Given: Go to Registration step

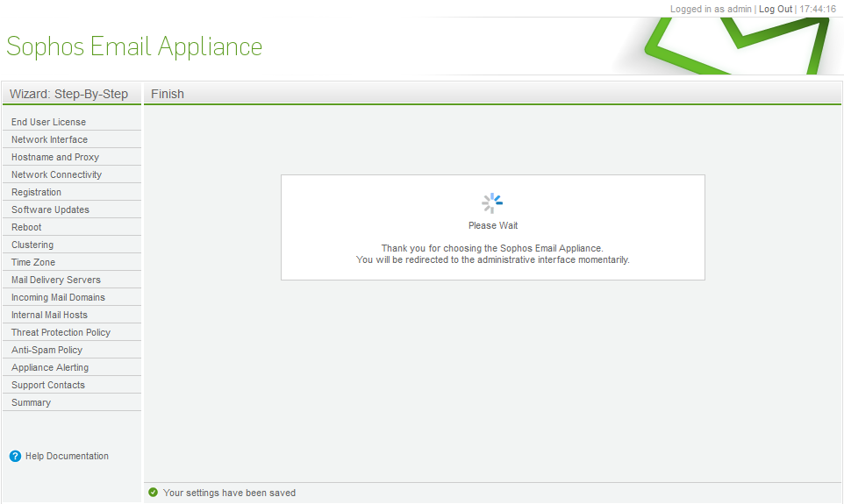Looking at the screenshot, I should pos(37,192).
